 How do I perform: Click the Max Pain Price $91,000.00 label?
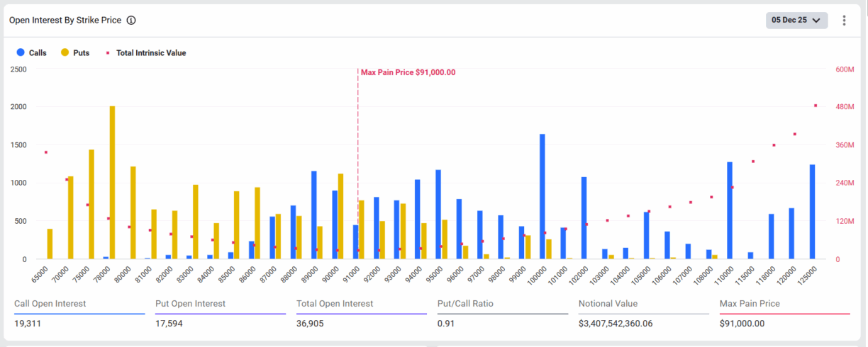408,72
